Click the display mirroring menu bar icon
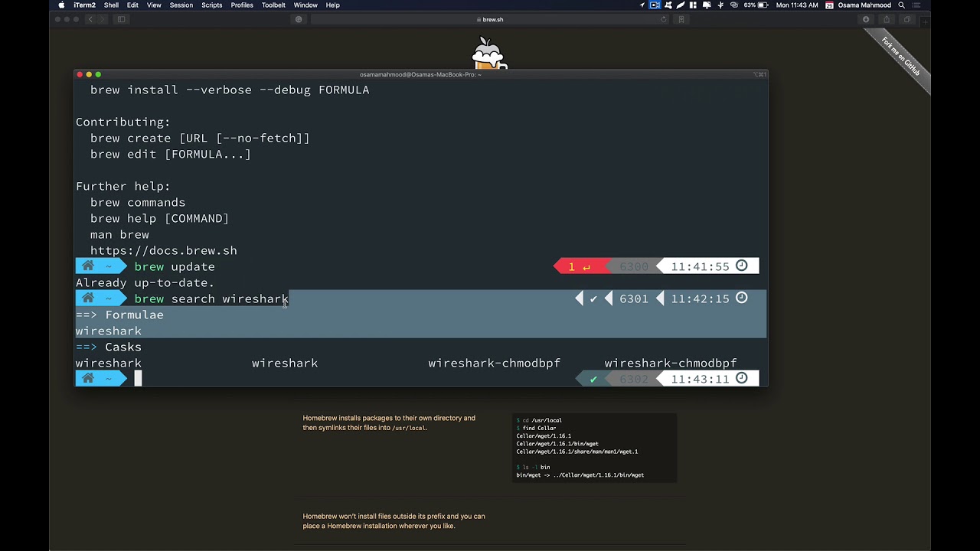 pyautogui.click(x=706, y=5)
